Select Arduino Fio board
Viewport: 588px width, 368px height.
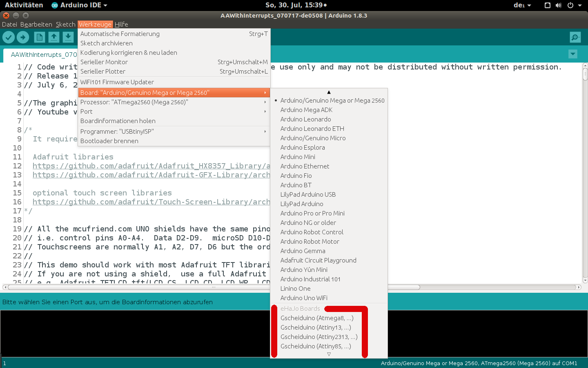(x=329, y=176)
